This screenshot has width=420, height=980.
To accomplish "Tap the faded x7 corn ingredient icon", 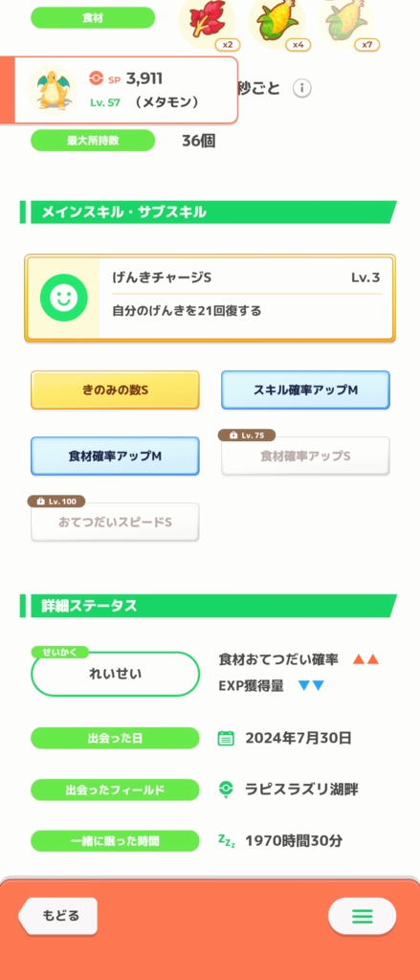I will 345,23.
